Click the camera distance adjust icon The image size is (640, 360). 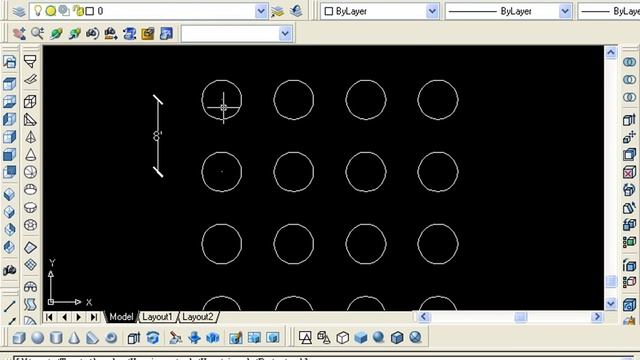coord(111,33)
